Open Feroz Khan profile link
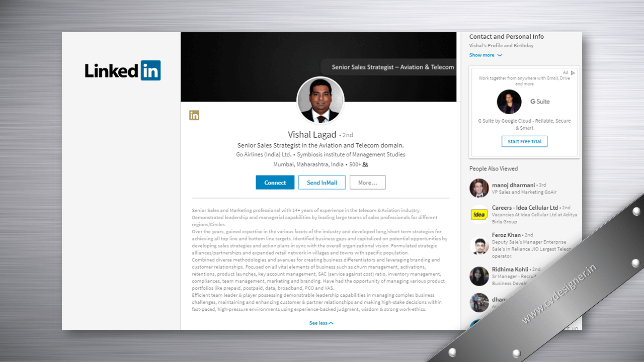 506,235
